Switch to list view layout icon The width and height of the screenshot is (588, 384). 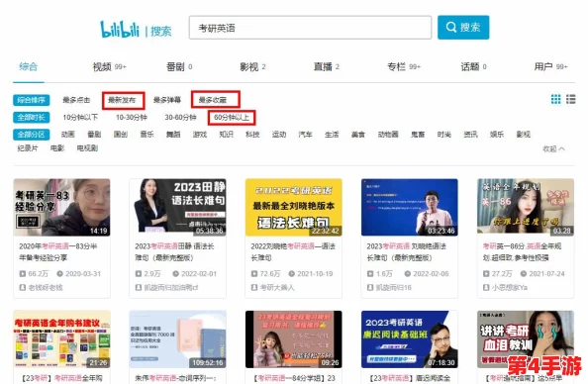pos(571,99)
